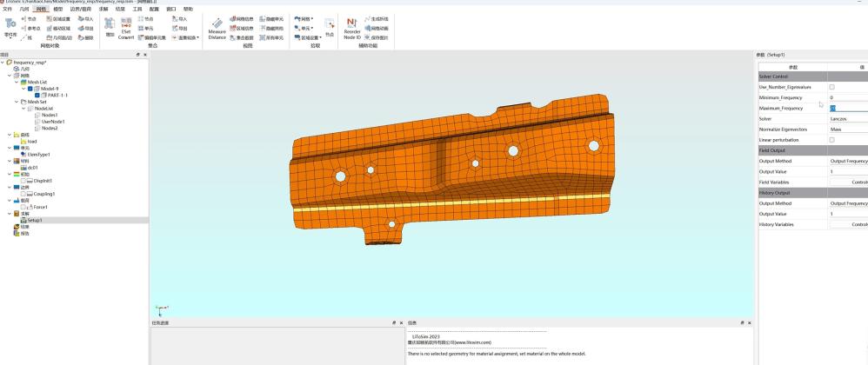The height and width of the screenshot is (365, 868).
Task: Click the Field Variables Control button
Action: [x=849, y=182]
